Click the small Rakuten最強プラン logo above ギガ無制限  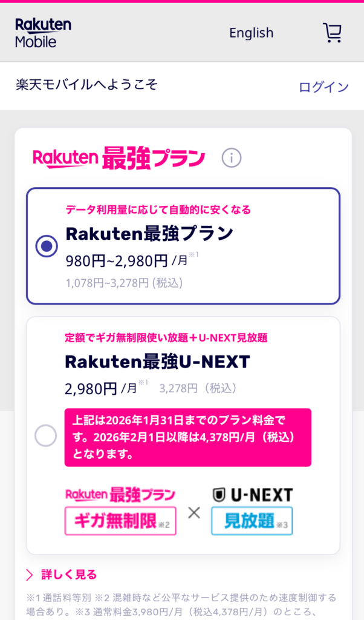120,495
